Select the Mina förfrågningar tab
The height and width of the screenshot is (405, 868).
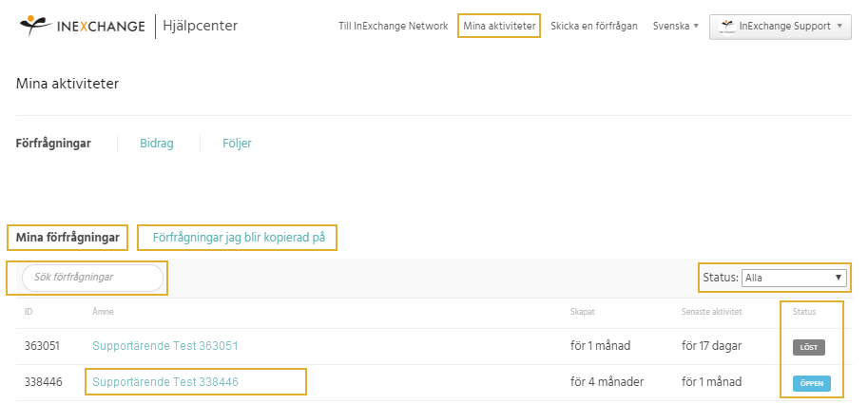coord(68,238)
